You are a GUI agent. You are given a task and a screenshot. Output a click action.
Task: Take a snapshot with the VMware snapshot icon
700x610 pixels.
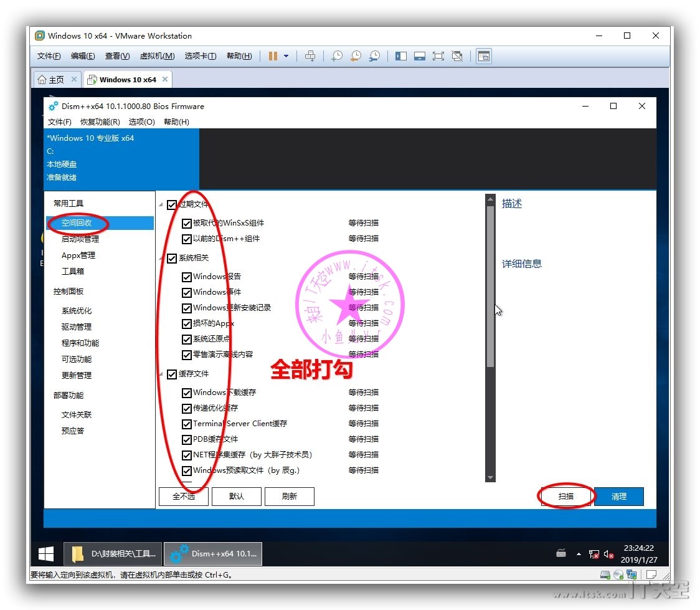click(x=337, y=56)
